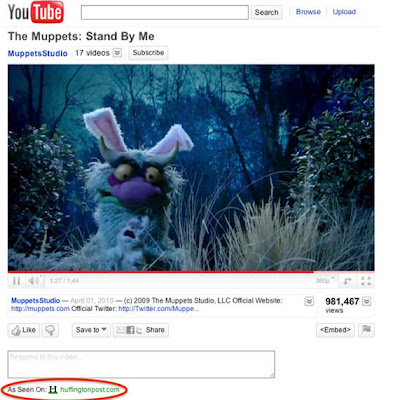Click the thumbs down dislike icon

pos(50,330)
